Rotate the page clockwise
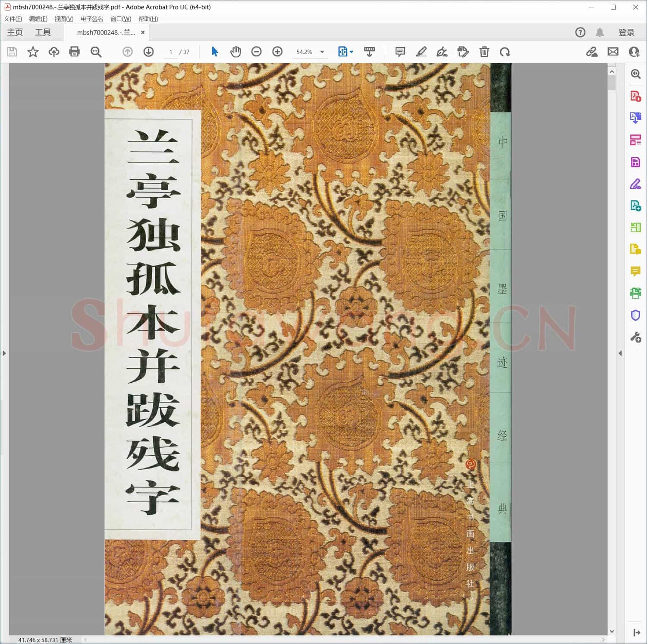647x644 pixels. click(505, 52)
